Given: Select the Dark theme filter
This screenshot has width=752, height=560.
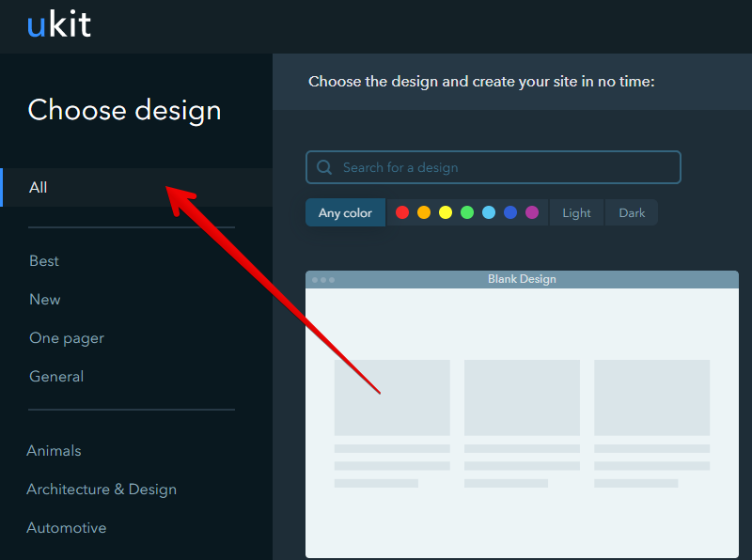Looking at the screenshot, I should pyautogui.click(x=632, y=212).
